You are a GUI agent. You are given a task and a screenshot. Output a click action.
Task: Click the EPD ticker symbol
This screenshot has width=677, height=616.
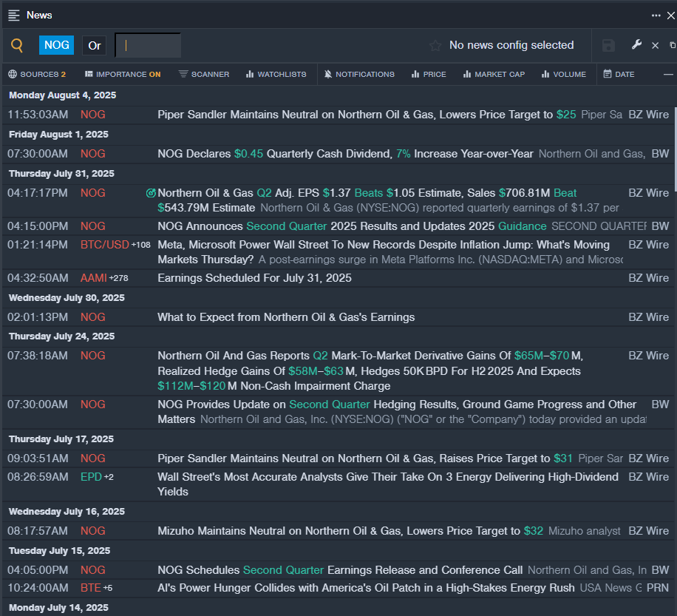coord(91,477)
